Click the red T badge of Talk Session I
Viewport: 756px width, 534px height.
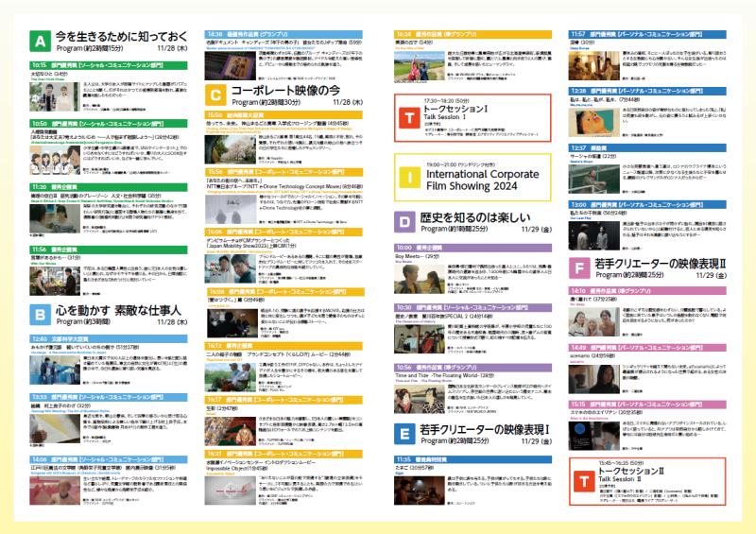coord(409,118)
